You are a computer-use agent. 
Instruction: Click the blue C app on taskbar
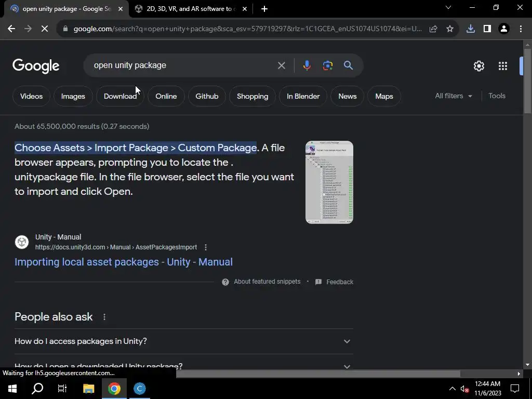click(139, 389)
